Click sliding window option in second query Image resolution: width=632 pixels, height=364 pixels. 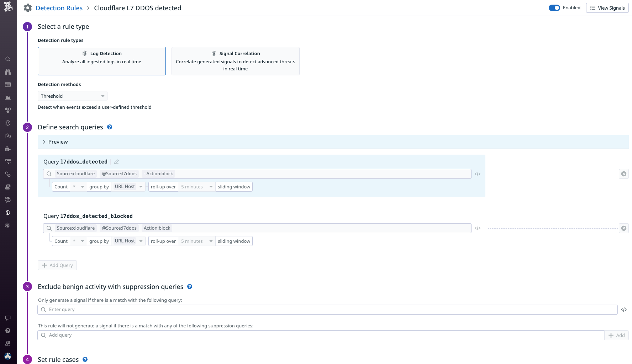tap(234, 241)
